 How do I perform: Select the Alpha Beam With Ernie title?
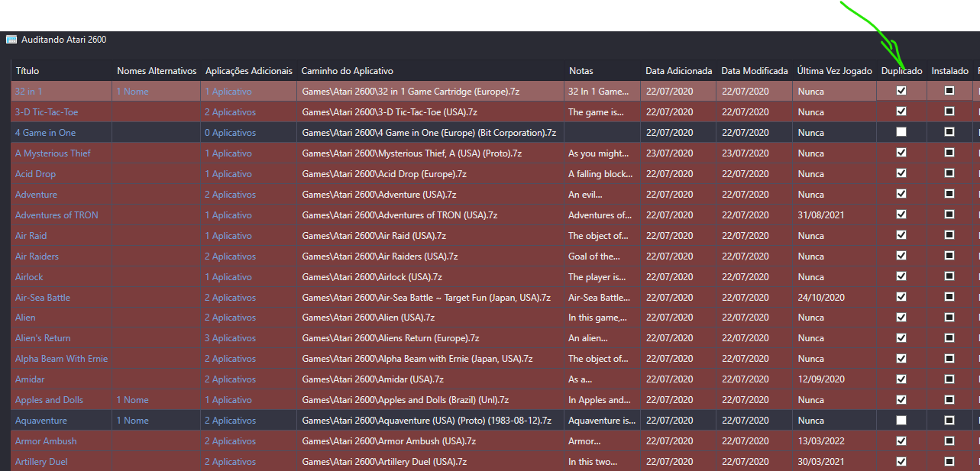point(62,359)
